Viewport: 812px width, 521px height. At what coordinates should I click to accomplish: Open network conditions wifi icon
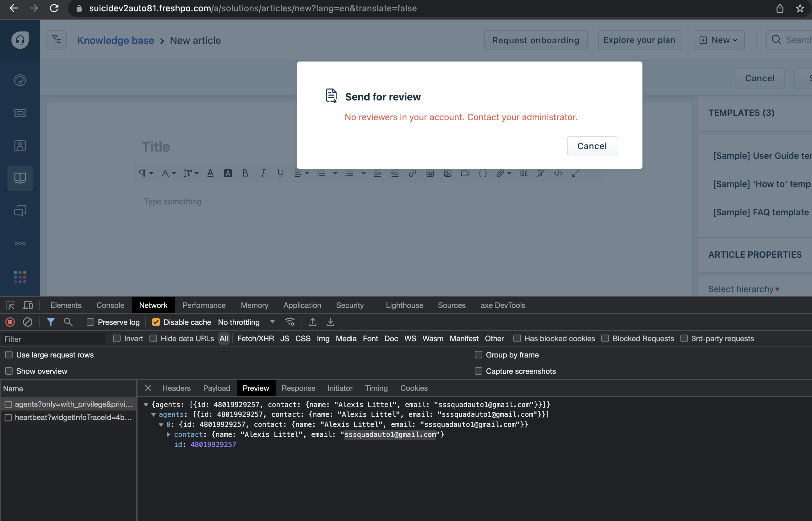click(290, 322)
